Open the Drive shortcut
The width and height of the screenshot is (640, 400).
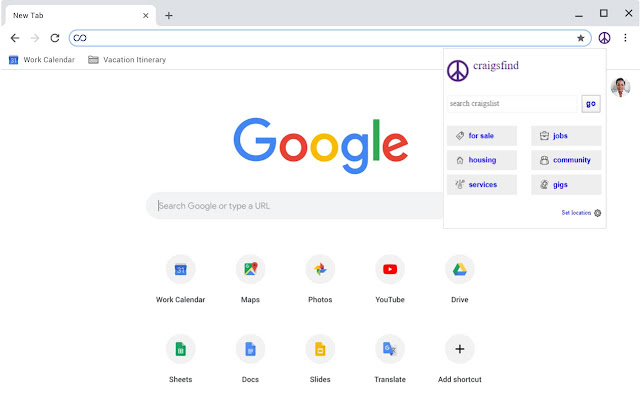point(460,279)
